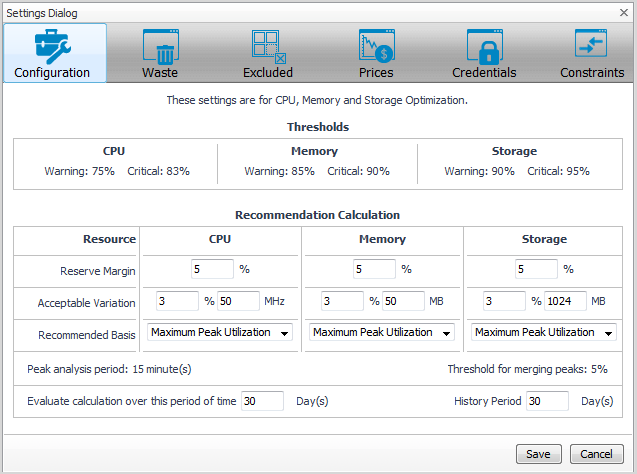The image size is (637, 474).
Task: Edit the History Period days field
Action: (546, 401)
